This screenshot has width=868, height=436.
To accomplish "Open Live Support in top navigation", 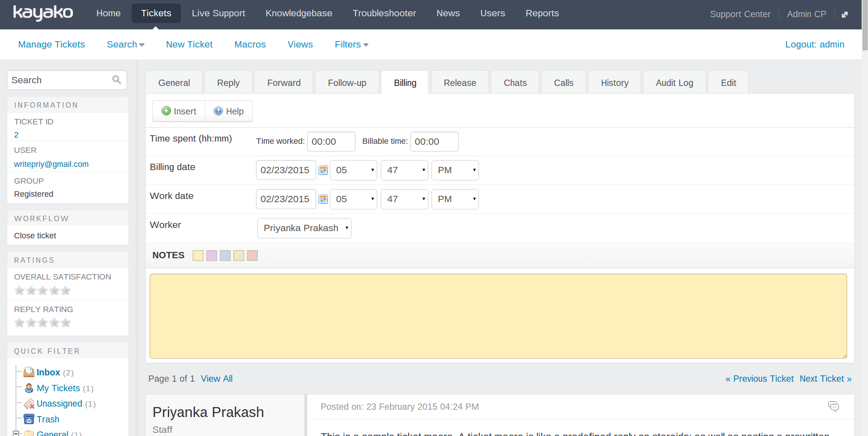I will (218, 13).
